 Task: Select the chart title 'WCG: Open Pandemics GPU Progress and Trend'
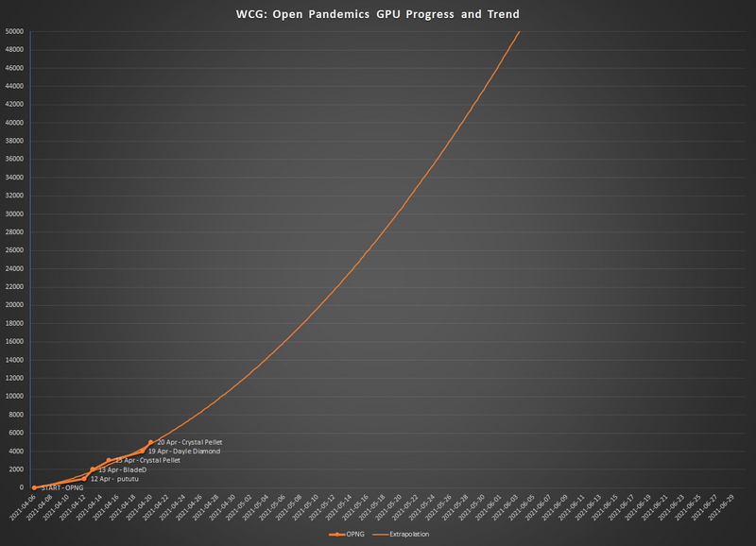(x=377, y=14)
